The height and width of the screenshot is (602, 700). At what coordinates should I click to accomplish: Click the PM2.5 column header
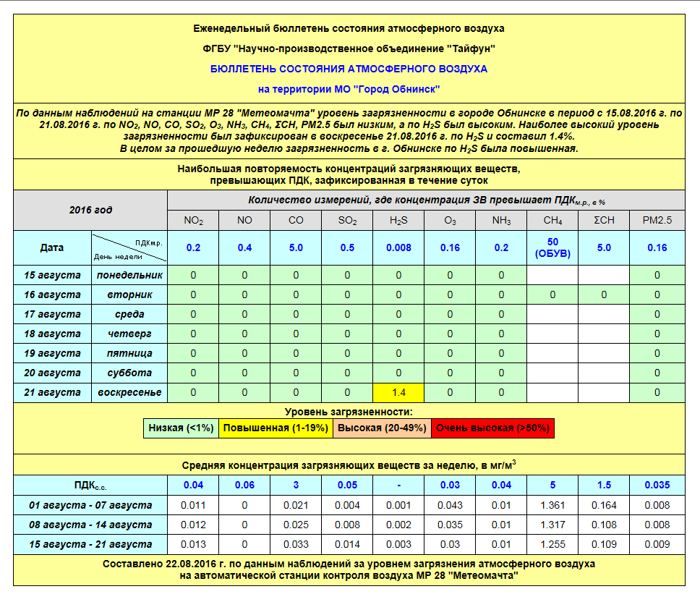click(657, 221)
